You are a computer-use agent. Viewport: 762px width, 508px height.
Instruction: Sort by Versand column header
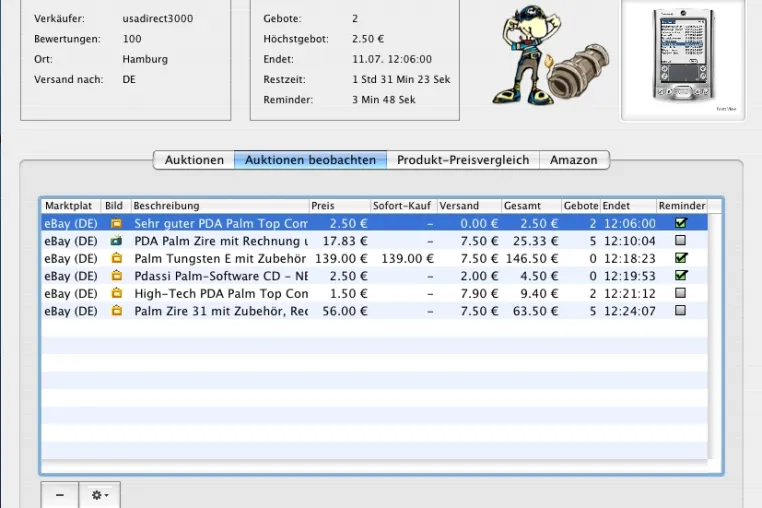pyautogui.click(x=469, y=206)
